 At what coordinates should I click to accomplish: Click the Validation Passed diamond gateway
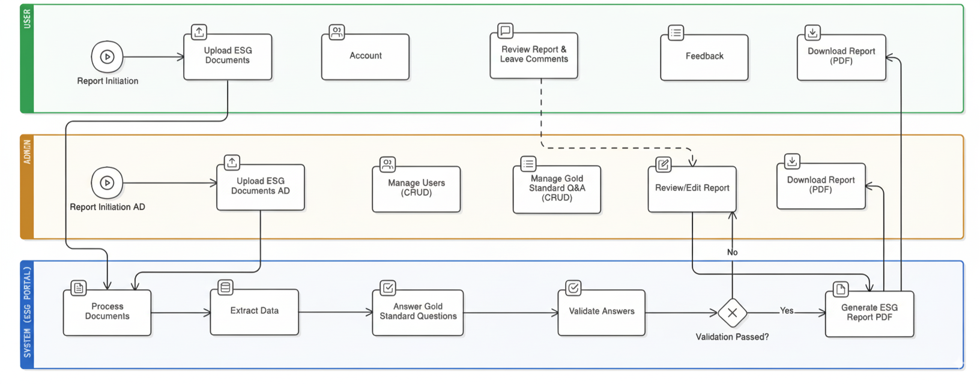(732, 313)
